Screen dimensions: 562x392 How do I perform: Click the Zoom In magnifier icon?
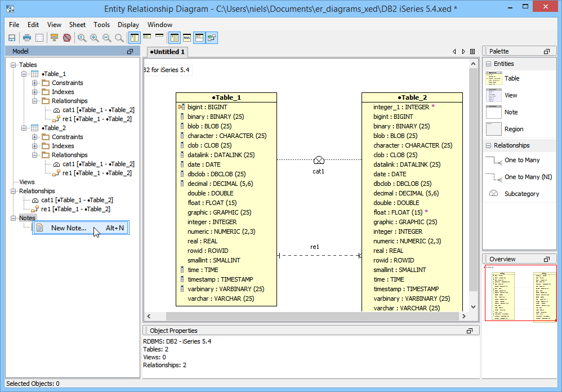click(94, 38)
